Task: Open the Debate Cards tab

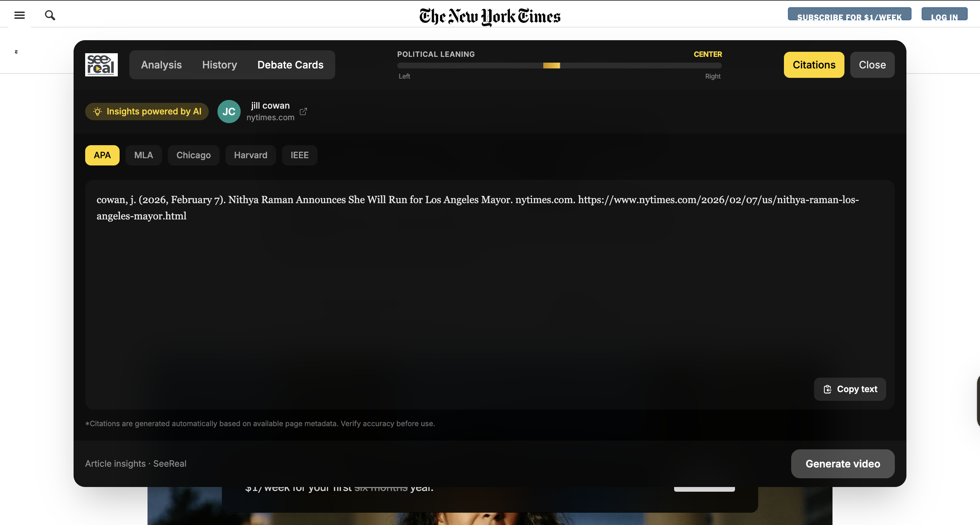Action: pos(290,65)
